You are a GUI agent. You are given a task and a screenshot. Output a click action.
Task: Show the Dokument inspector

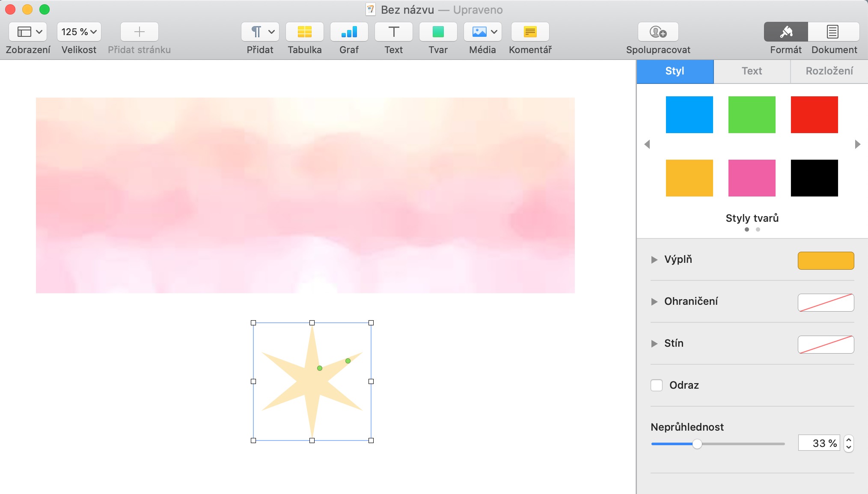pyautogui.click(x=833, y=32)
